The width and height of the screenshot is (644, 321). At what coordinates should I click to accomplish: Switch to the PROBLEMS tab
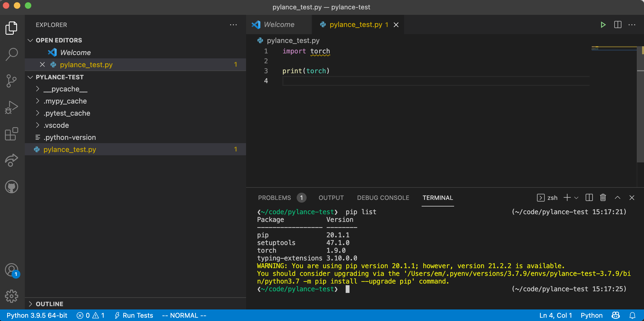pyautogui.click(x=274, y=198)
